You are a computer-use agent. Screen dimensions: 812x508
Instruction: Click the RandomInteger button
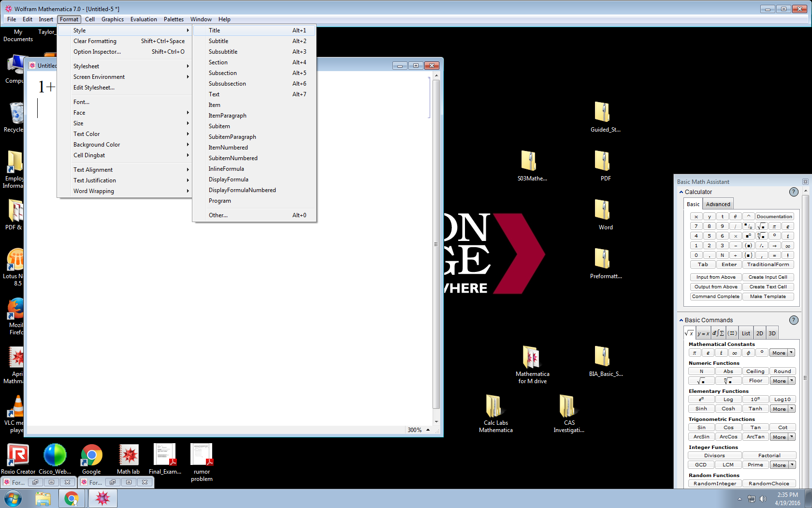(x=715, y=483)
